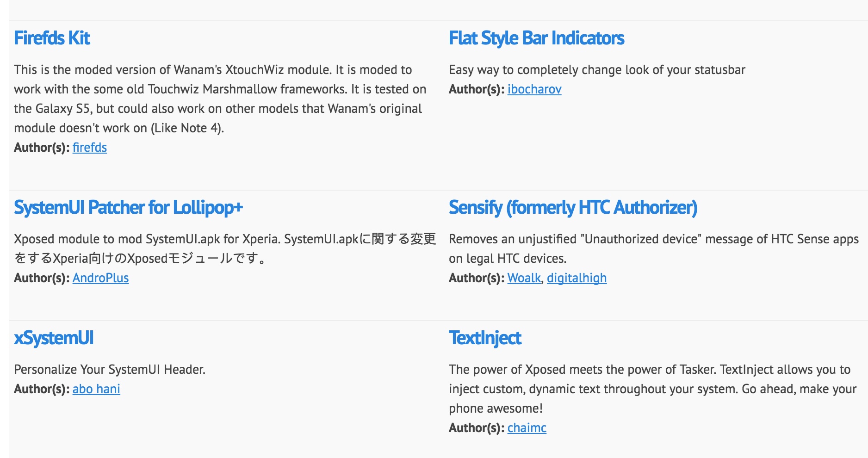Screen dimensions: 868x458
Task: Click the TextInject description paragraph
Action: [x=652, y=389]
